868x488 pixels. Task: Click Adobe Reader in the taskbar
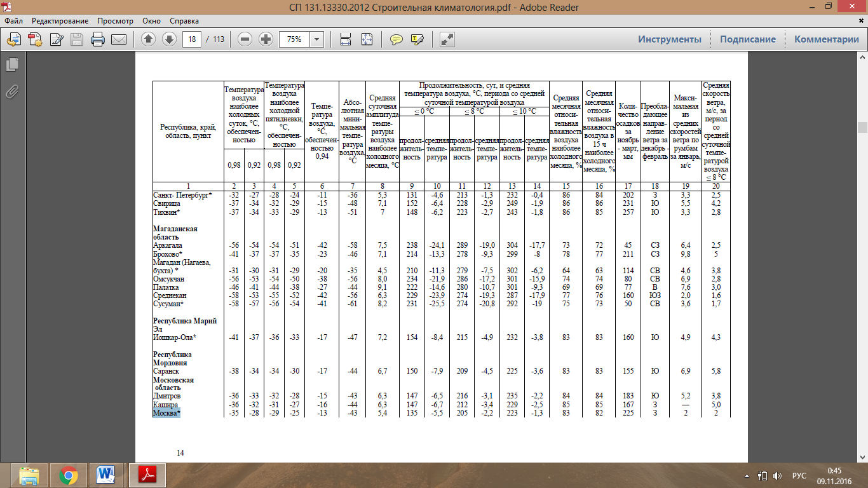[147, 475]
